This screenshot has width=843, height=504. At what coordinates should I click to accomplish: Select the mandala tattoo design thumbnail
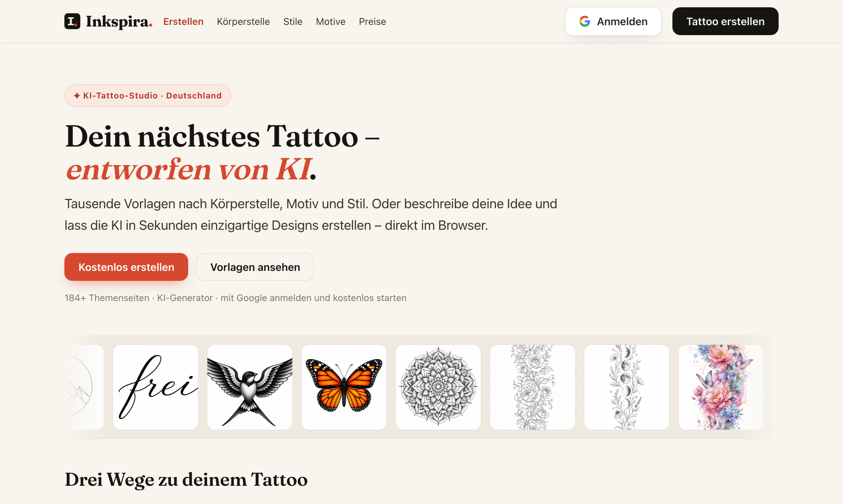(438, 387)
